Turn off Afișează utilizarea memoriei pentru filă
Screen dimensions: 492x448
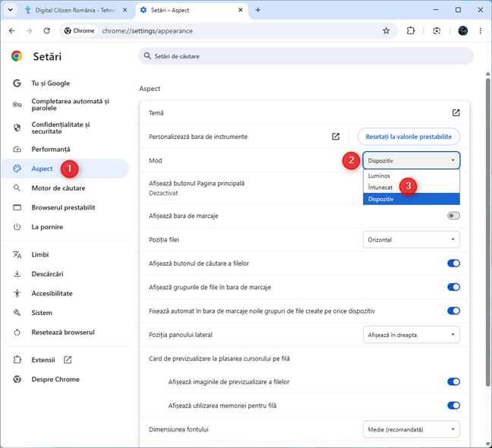pyautogui.click(x=453, y=405)
